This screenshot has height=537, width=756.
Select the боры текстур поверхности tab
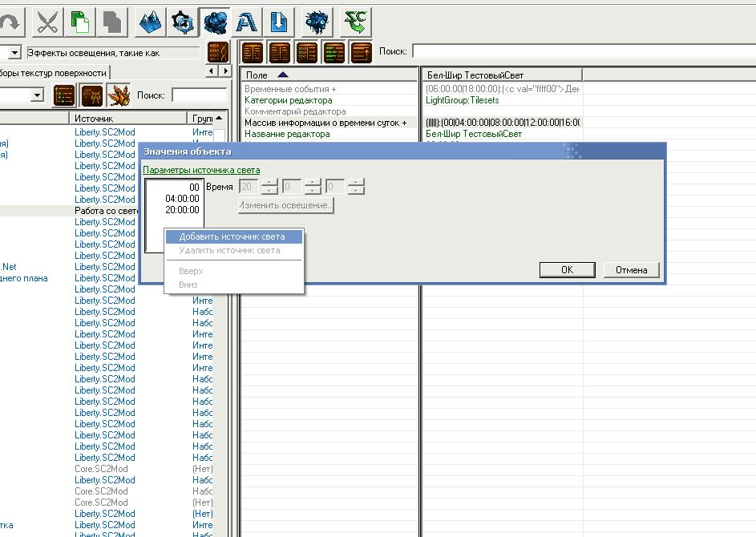(54, 73)
